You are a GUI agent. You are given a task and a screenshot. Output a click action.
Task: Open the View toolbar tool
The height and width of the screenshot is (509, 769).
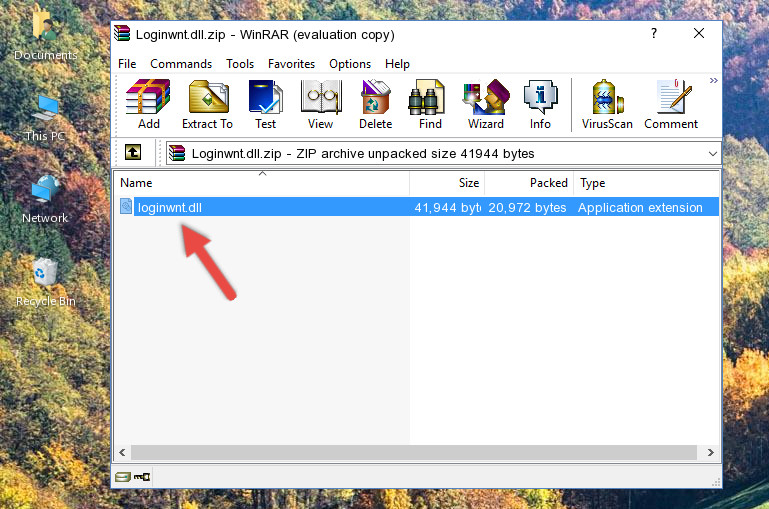[x=320, y=105]
